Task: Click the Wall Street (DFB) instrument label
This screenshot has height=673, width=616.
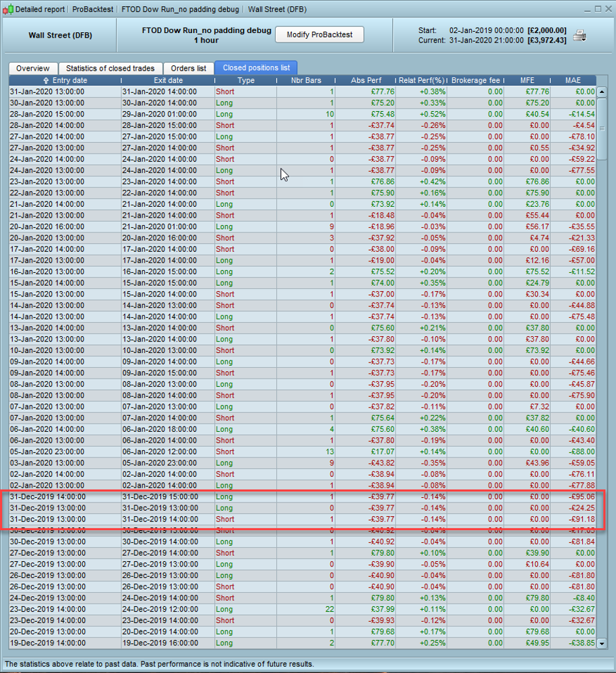Action: [60, 35]
